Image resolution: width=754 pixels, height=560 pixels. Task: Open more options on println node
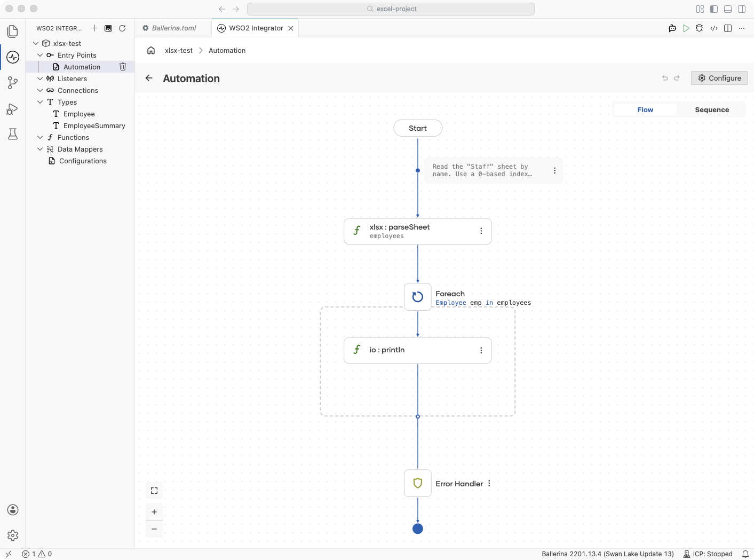(x=481, y=350)
